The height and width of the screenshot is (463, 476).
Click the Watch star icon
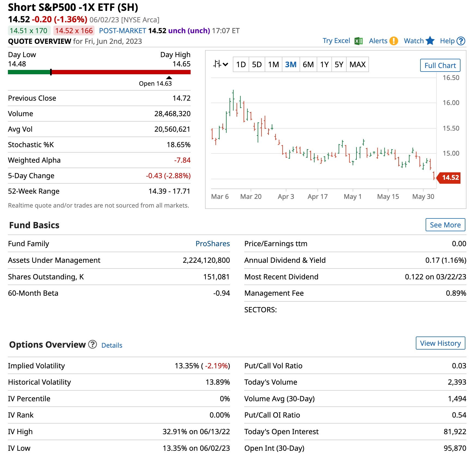pyautogui.click(x=430, y=41)
